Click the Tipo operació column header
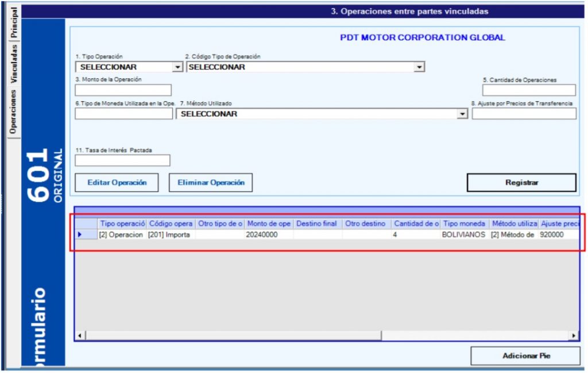Viewport: 588px width, 373px height. (x=122, y=224)
